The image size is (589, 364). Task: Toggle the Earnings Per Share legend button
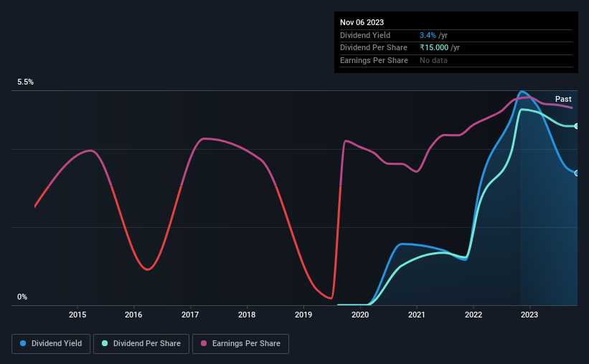pyautogui.click(x=240, y=344)
